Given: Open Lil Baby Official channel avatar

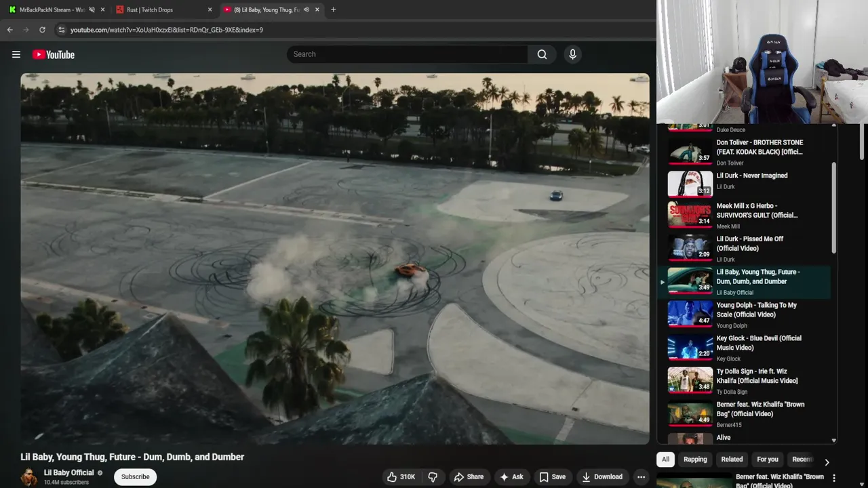Looking at the screenshot, I should [x=29, y=476].
